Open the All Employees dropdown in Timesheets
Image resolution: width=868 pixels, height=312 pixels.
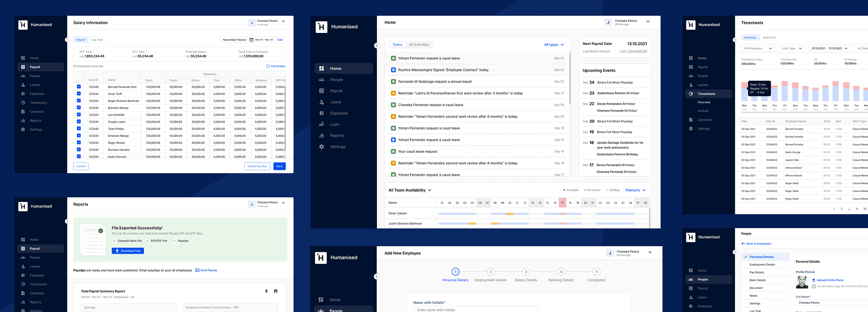(758, 49)
